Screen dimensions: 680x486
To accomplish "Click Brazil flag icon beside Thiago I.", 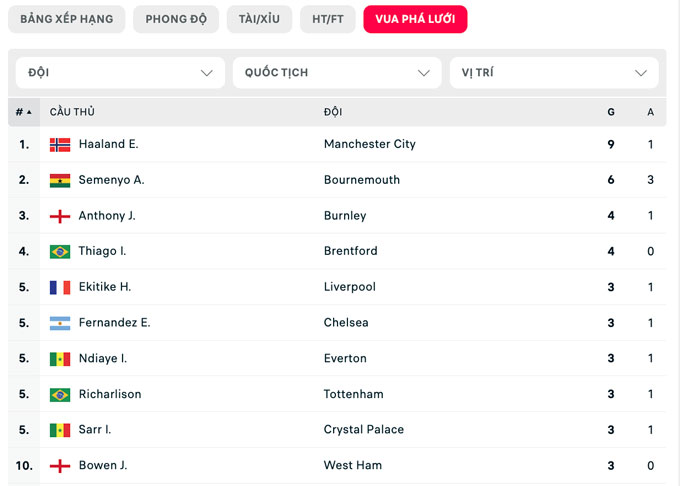I will point(60,252).
